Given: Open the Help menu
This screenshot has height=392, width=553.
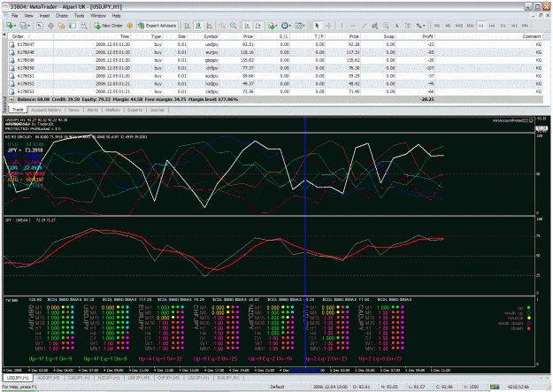Looking at the screenshot, I should (x=117, y=16).
